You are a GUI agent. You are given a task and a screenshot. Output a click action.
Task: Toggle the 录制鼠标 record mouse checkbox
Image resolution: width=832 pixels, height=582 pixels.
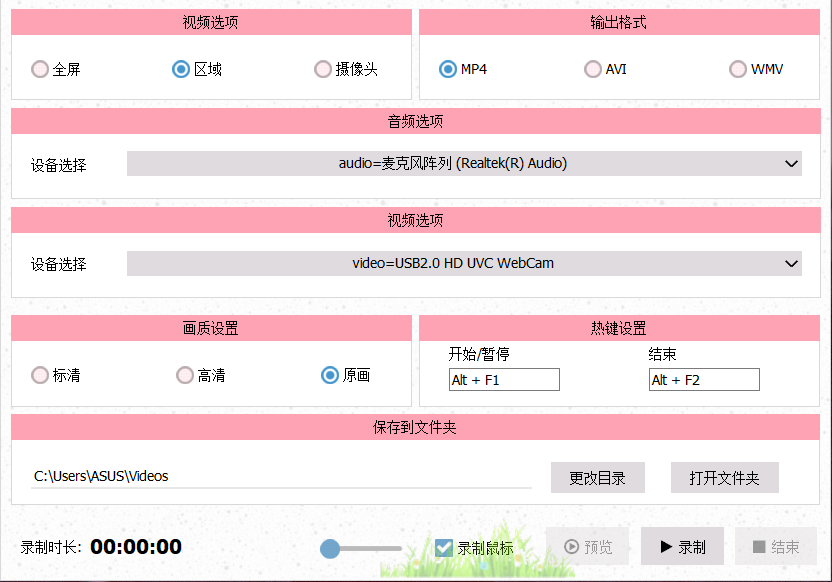pos(445,548)
